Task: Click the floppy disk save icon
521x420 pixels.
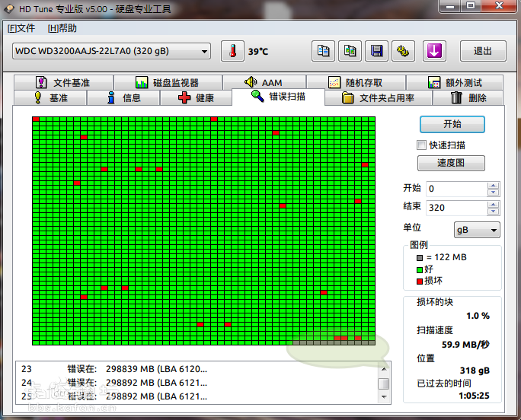Action: click(x=376, y=51)
